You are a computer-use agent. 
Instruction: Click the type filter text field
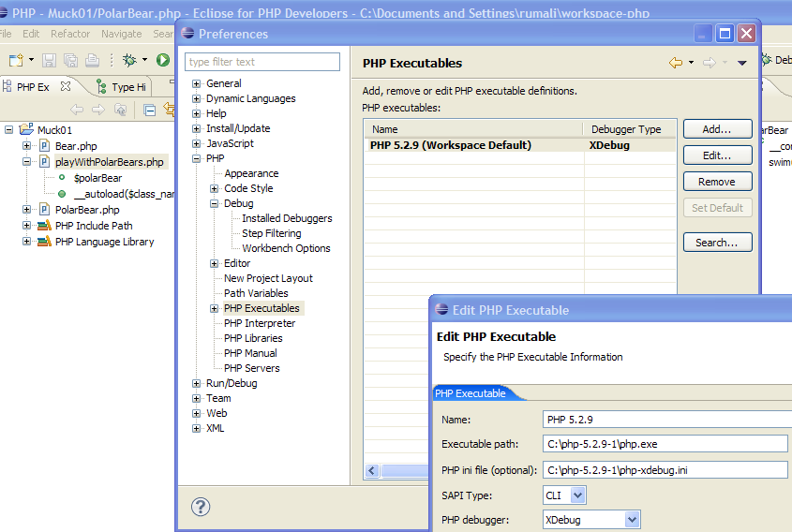pos(262,62)
